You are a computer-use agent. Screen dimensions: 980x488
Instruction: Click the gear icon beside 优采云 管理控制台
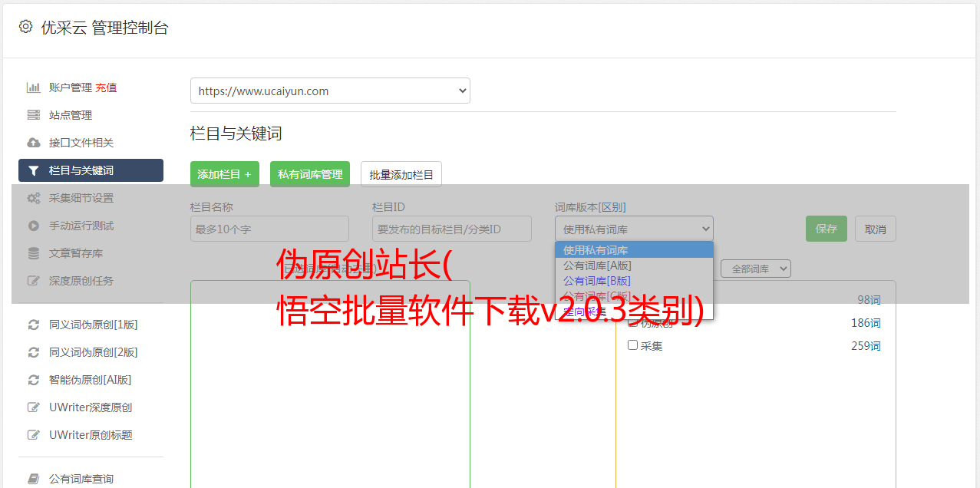[25, 27]
